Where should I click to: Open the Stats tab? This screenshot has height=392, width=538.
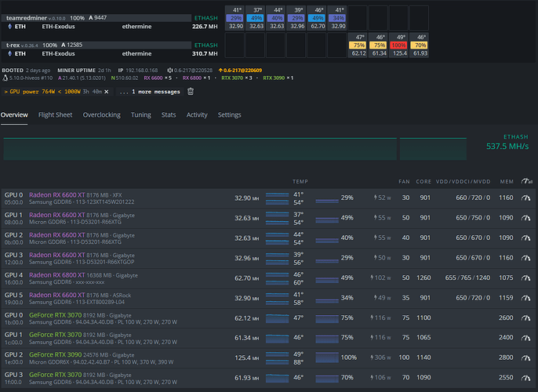coord(169,115)
